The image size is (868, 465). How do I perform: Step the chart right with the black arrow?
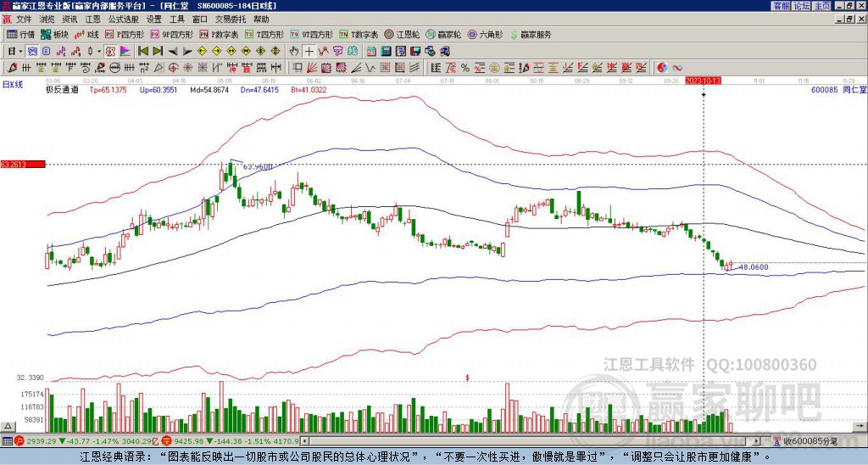pyautogui.click(x=187, y=52)
